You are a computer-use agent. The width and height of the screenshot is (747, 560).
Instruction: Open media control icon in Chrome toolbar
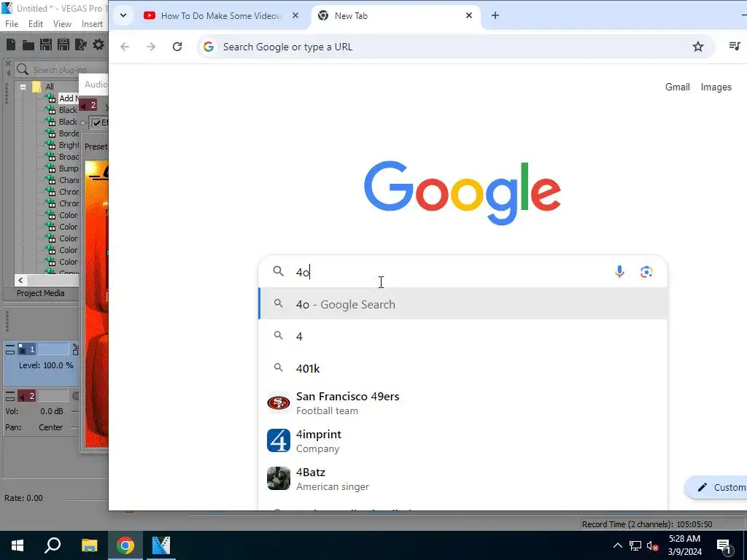pyautogui.click(x=735, y=46)
